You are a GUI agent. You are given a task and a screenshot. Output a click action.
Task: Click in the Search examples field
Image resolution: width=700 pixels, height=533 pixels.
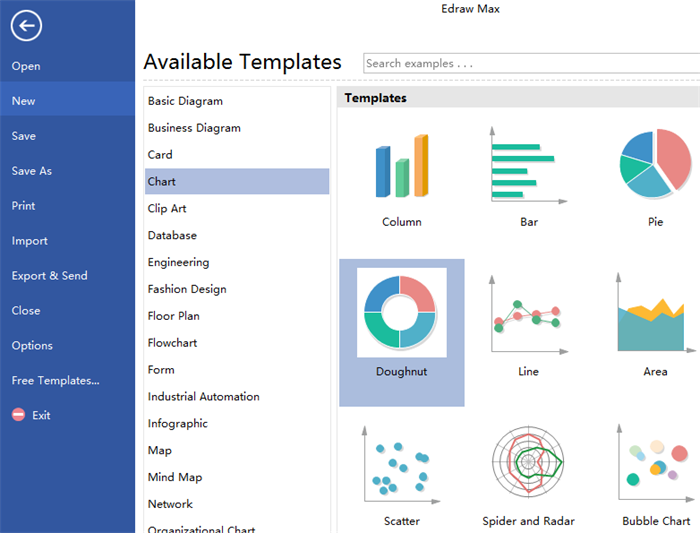pos(531,63)
